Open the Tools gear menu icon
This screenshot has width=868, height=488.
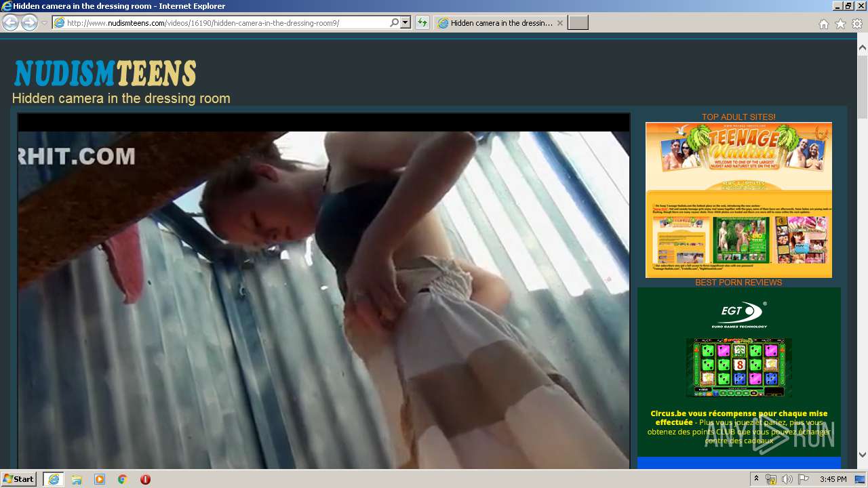pos(857,24)
